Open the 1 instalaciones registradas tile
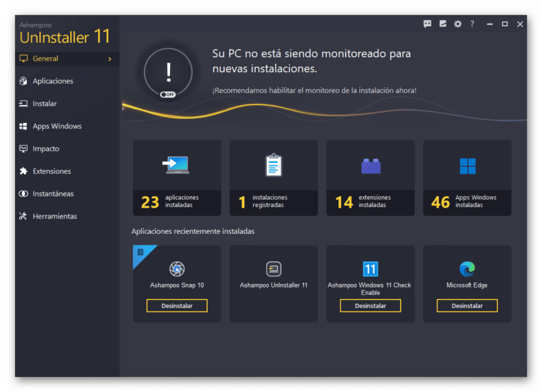The image size is (542, 392). click(274, 177)
